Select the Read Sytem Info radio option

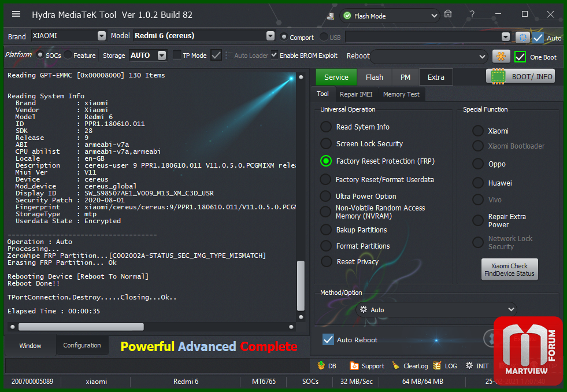pyautogui.click(x=327, y=127)
